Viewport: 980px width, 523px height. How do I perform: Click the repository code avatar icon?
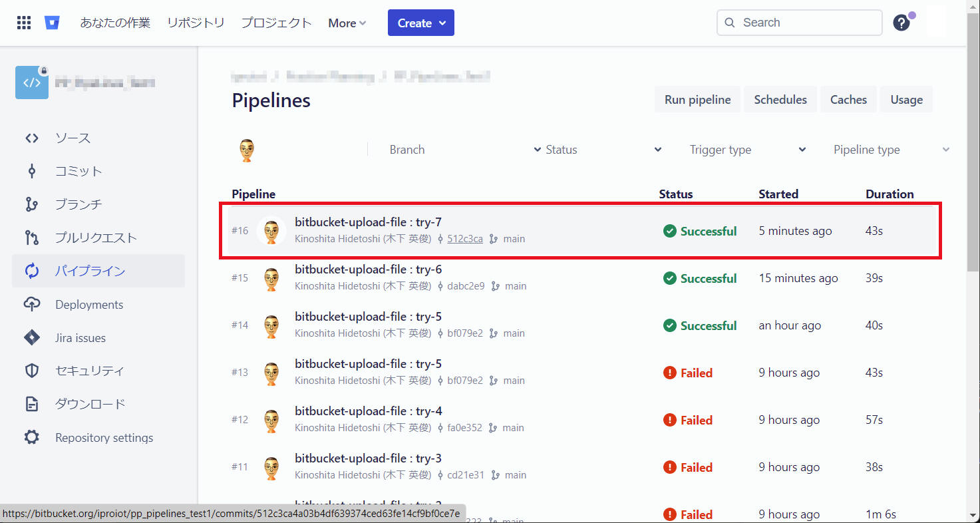point(32,83)
